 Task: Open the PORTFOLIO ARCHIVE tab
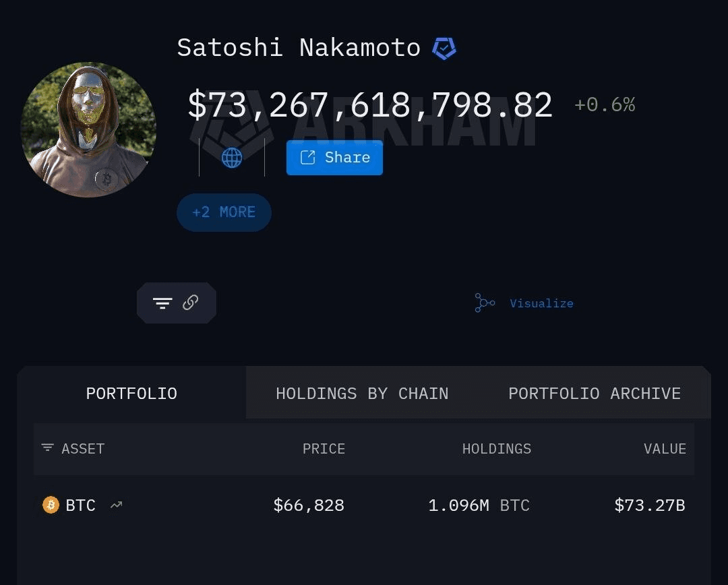coord(595,394)
